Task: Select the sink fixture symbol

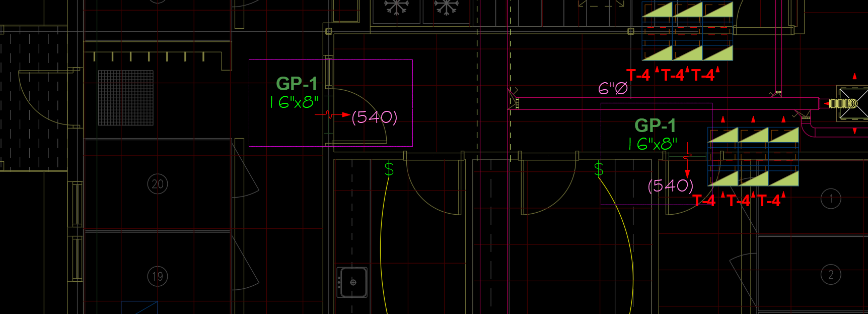Action: 352,282
